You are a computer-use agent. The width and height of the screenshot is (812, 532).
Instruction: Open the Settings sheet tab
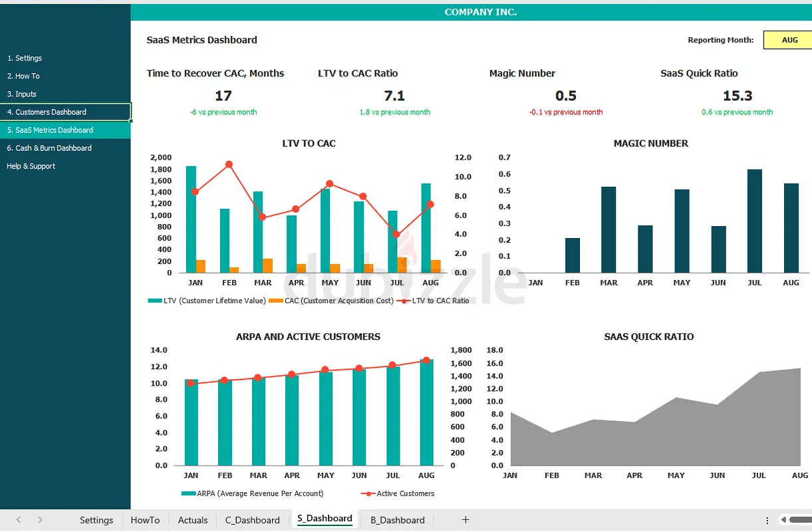[96, 520]
